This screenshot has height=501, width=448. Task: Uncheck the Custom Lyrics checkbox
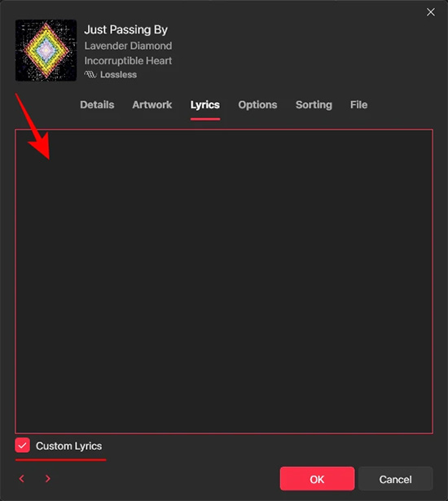[22, 446]
